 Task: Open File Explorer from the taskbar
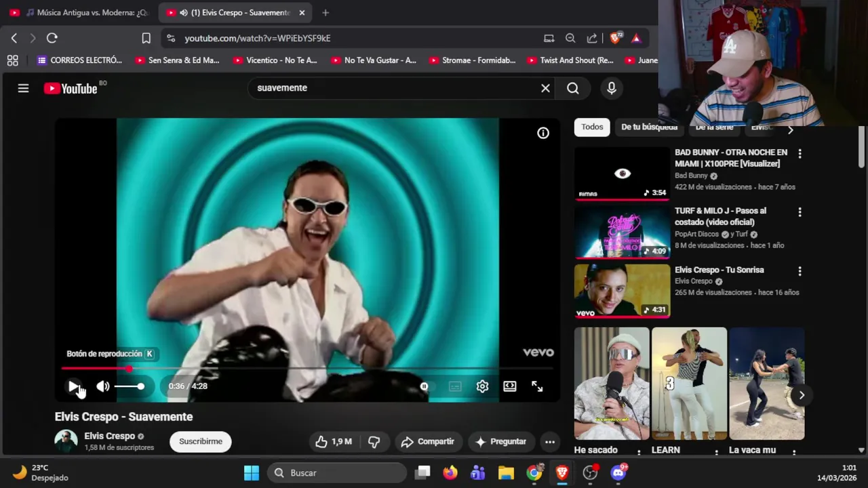coord(506,473)
